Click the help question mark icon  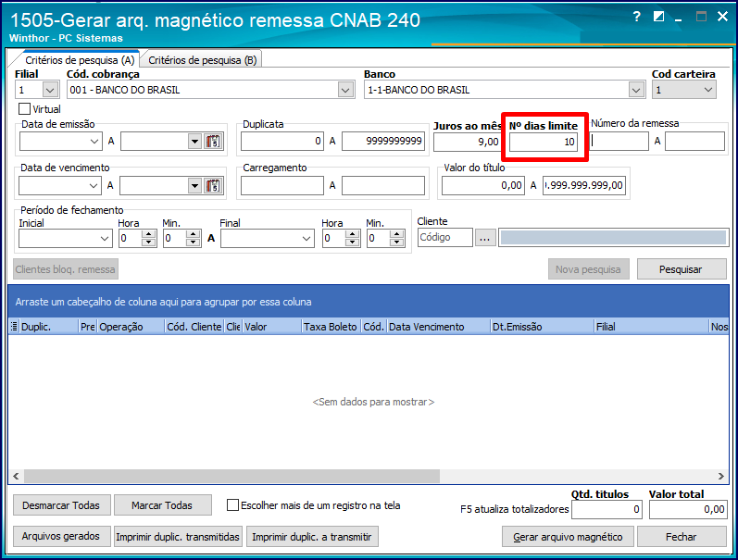pyautogui.click(x=636, y=17)
